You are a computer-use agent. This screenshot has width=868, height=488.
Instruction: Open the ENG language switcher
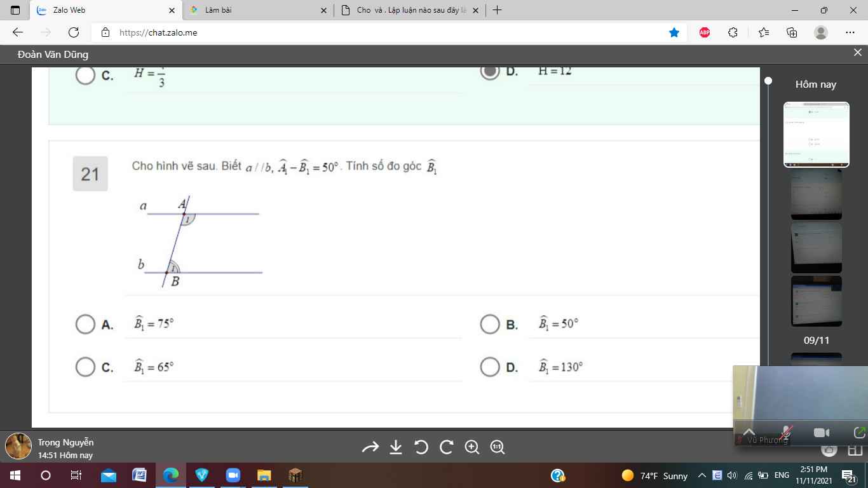[x=782, y=475]
